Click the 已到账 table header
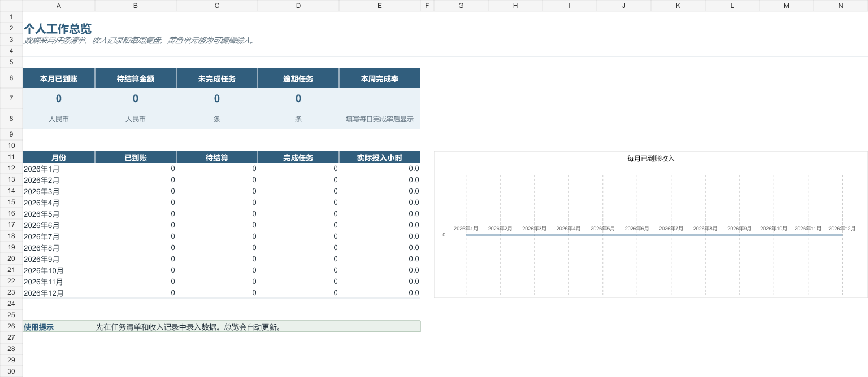This screenshot has width=868, height=377. coord(136,157)
